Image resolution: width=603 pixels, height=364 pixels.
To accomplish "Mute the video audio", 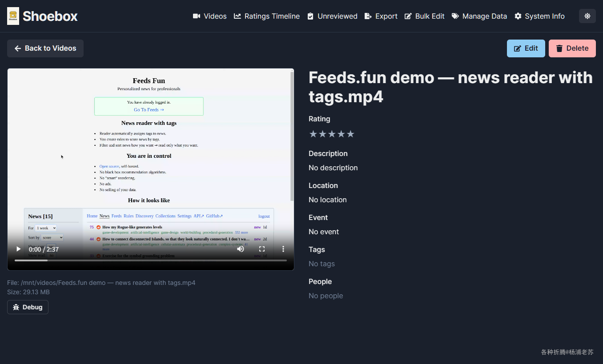I will [x=241, y=249].
